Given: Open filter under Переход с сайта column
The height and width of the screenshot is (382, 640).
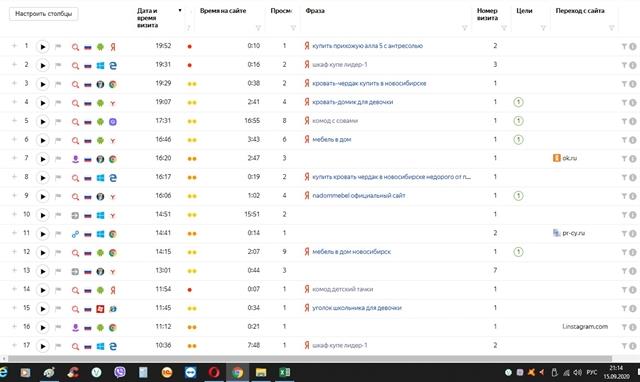Looking at the screenshot, I should [611, 28].
